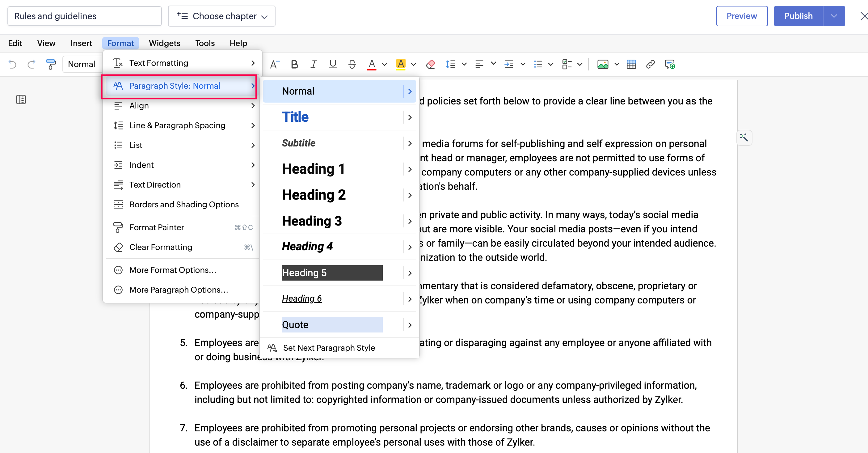Viewport: 868px width, 453px height.
Task: Toggle italic formatting in toolbar
Action: click(x=313, y=64)
